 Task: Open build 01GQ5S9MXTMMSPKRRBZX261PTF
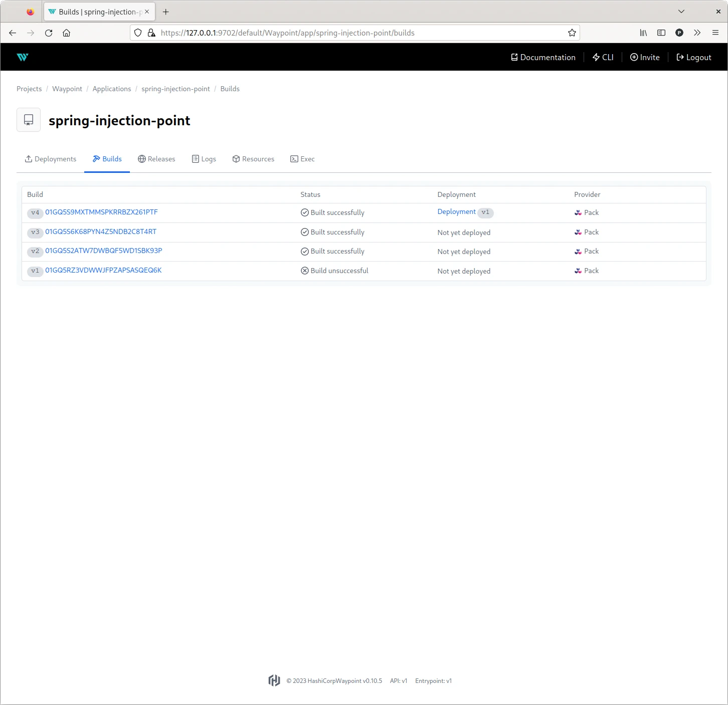(101, 212)
